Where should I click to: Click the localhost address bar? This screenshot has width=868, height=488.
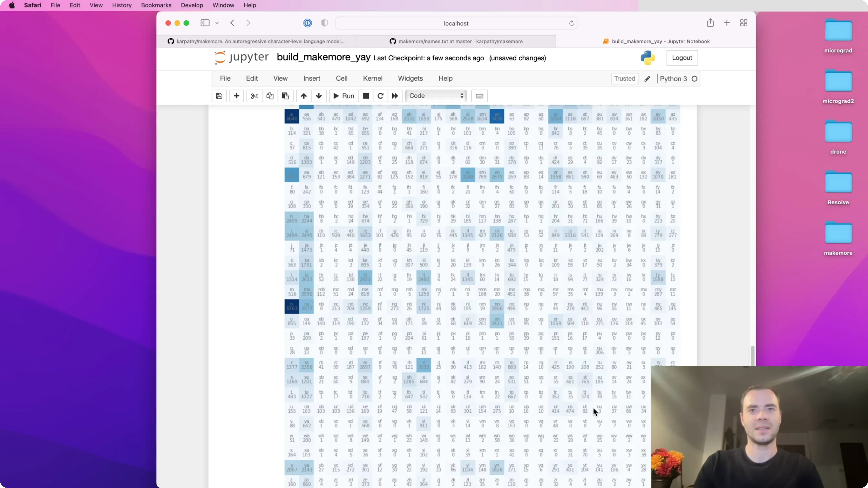click(x=456, y=23)
